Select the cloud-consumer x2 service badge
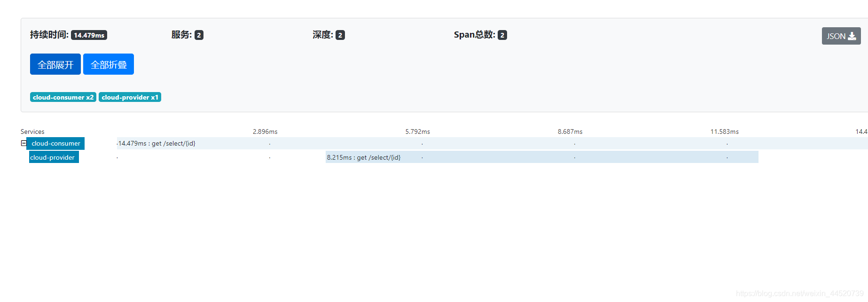868x302 pixels. click(x=63, y=97)
